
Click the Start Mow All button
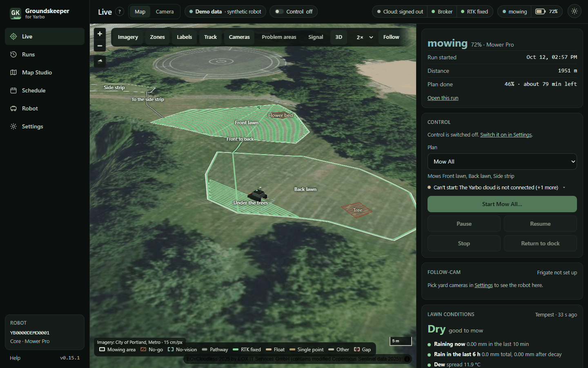pos(502,204)
